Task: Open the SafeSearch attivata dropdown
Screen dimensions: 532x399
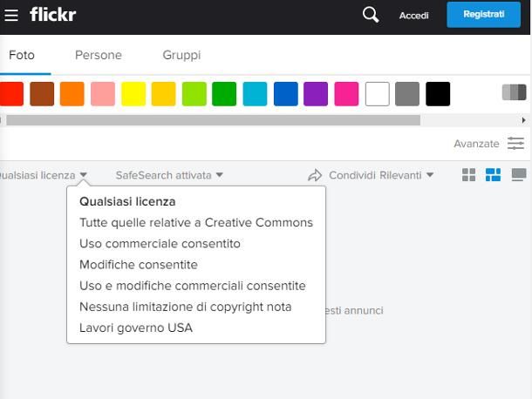Action: click(x=169, y=175)
